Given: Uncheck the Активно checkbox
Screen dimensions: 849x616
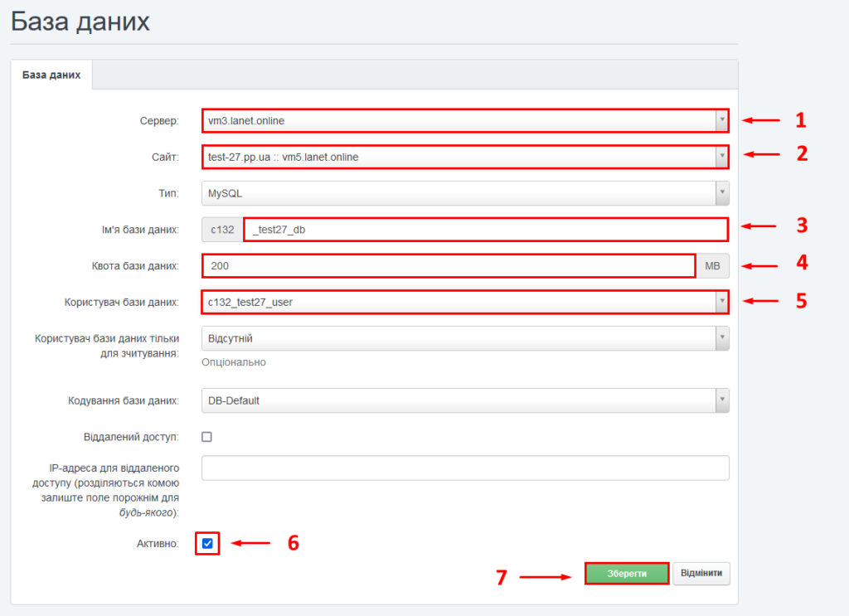Looking at the screenshot, I should (x=207, y=544).
